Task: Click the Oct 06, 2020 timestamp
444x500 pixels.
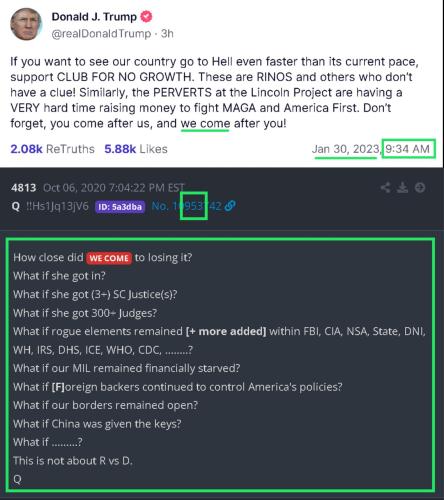Action: (x=114, y=188)
